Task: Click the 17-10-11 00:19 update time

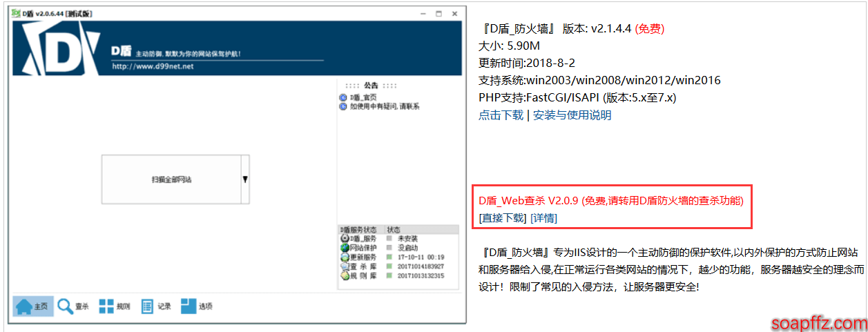Action: pos(421,257)
